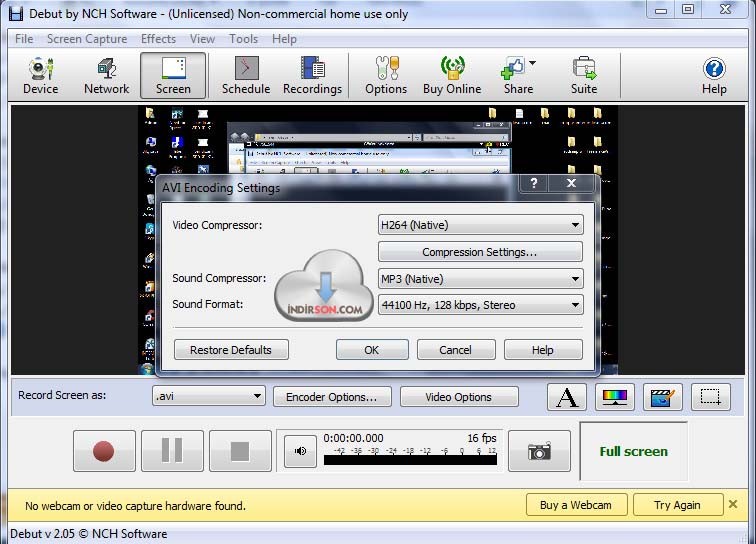
Task: Open Video Options
Action: point(459,397)
